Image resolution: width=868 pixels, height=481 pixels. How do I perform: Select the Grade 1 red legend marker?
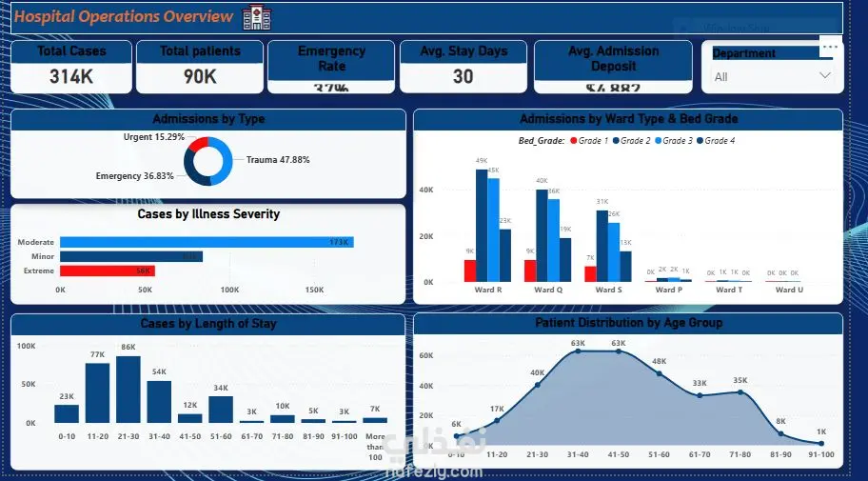(x=574, y=141)
